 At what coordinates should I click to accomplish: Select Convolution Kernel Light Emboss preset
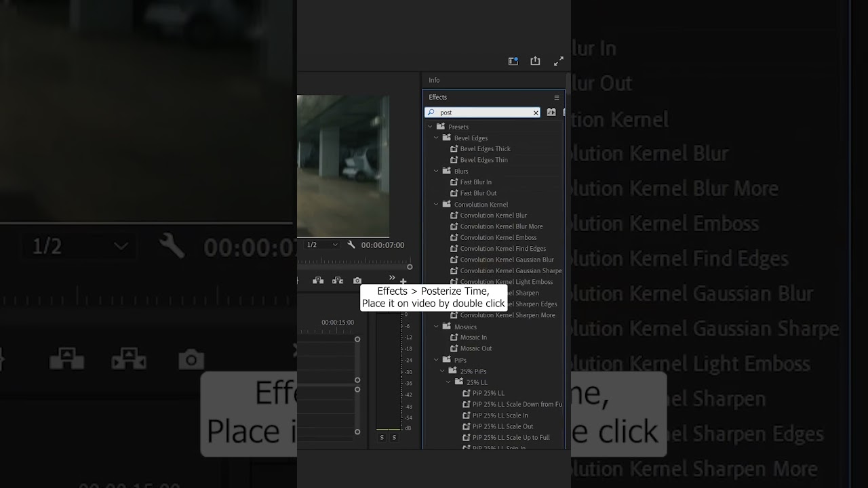pos(506,282)
